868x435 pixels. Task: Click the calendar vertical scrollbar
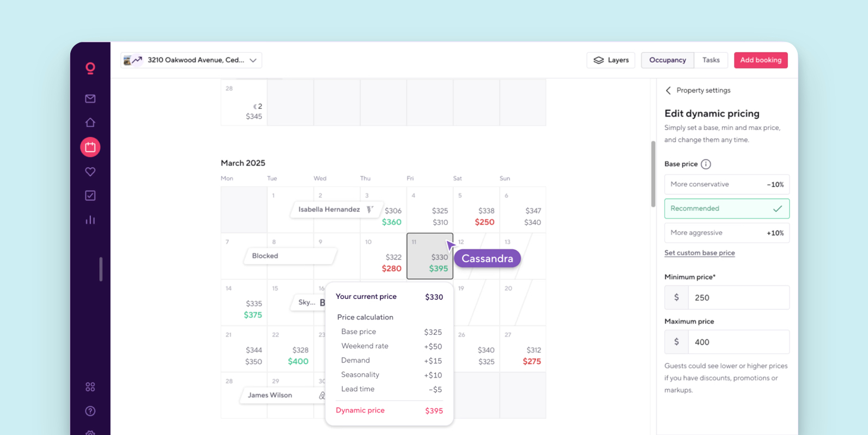(653, 174)
